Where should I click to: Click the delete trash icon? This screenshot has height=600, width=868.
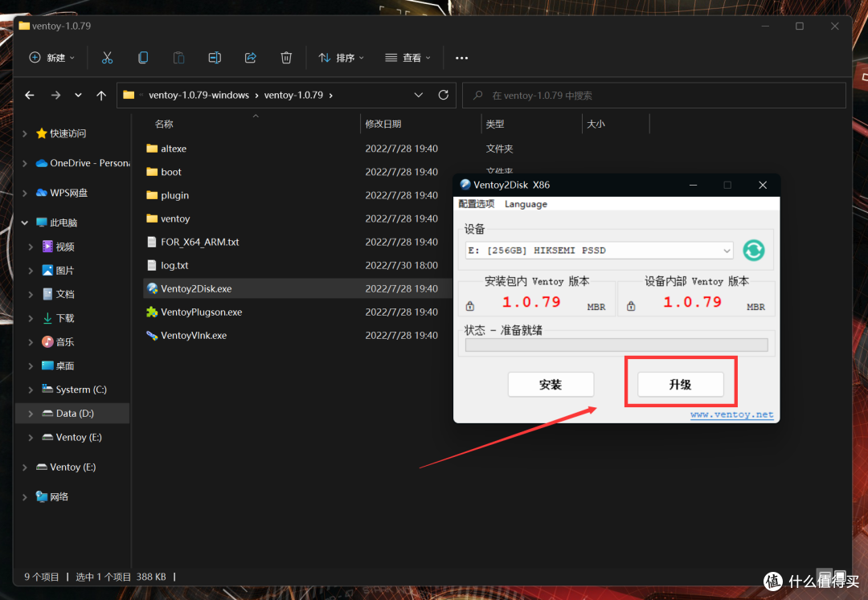[286, 58]
